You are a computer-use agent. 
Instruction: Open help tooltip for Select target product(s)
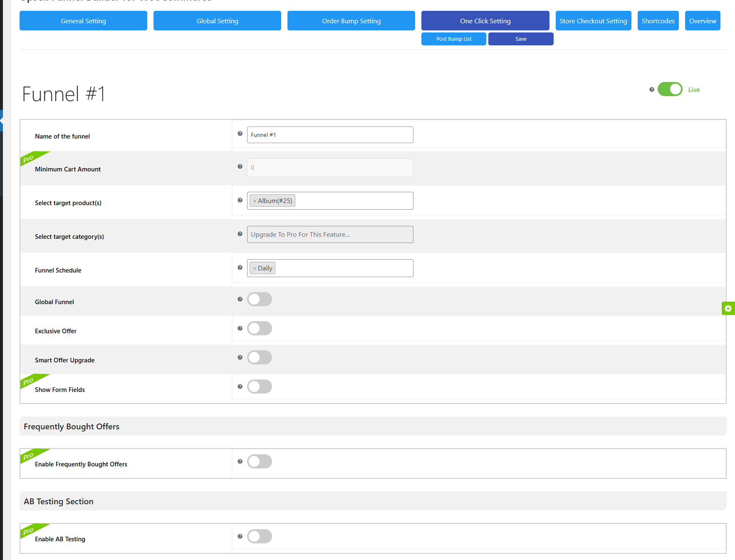(x=240, y=200)
